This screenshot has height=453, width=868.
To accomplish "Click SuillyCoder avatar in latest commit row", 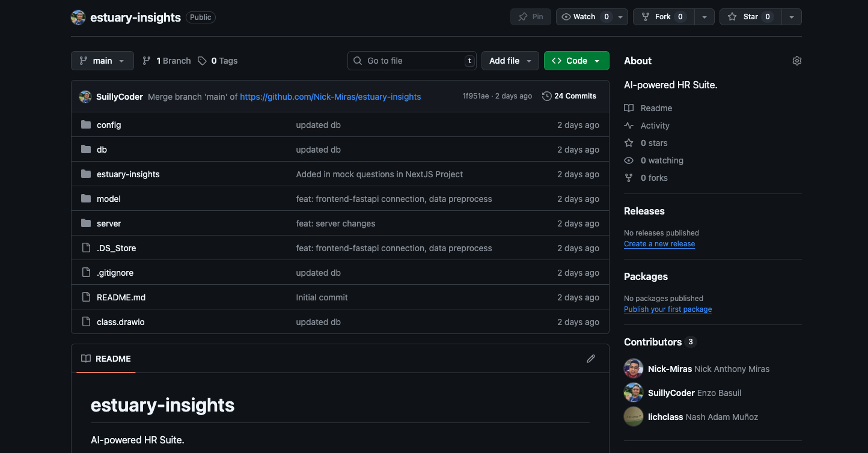I will (x=85, y=97).
